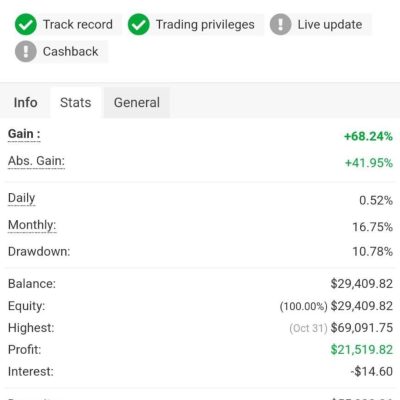Click the green Trading privileges checkmark icon
Viewport: 400px width, 400px height.
pos(139,25)
